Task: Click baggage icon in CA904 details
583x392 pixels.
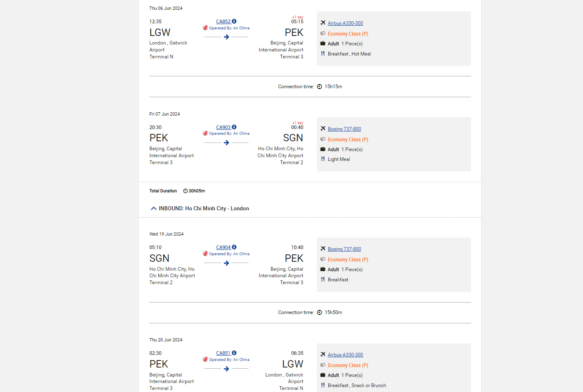Action: [x=323, y=269]
